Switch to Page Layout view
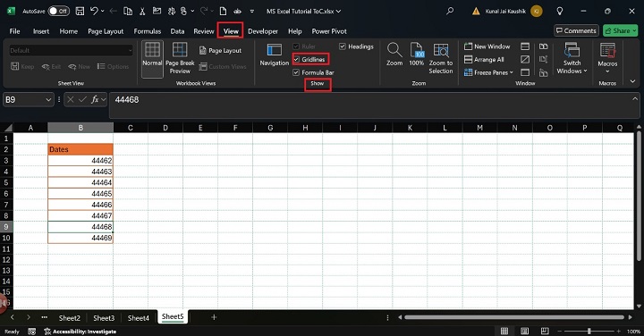The width and height of the screenshot is (644, 336). (x=220, y=50)
